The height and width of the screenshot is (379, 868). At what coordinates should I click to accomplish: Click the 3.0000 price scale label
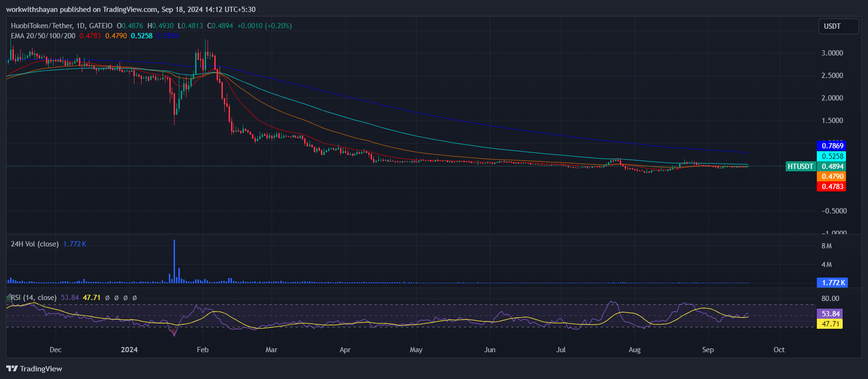pyautogui.click(x=832, y=53)
